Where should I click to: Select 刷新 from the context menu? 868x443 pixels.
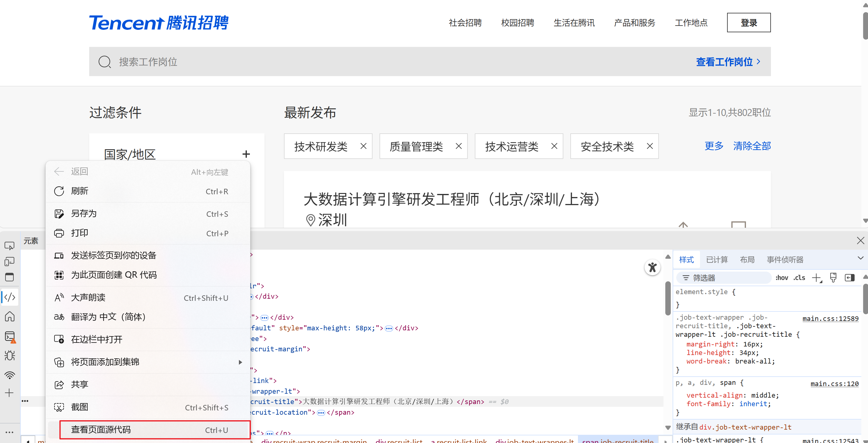pyautogui.click(x=148, y=191)
